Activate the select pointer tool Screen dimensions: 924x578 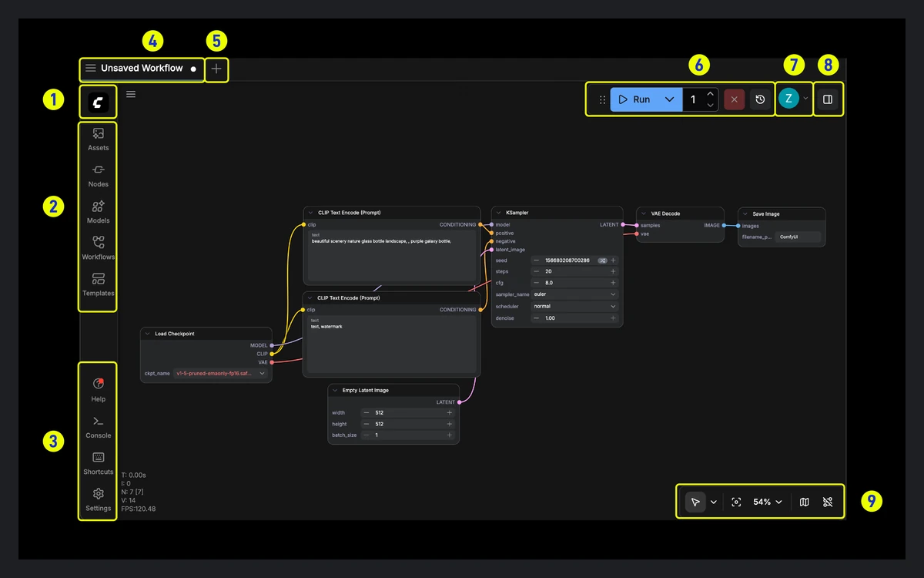[x=695, y=502]
